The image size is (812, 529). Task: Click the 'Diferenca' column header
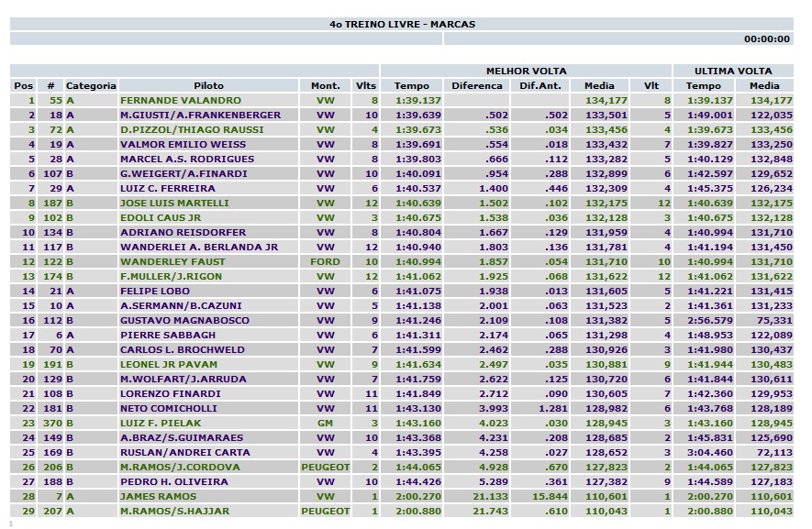[476, 86]
